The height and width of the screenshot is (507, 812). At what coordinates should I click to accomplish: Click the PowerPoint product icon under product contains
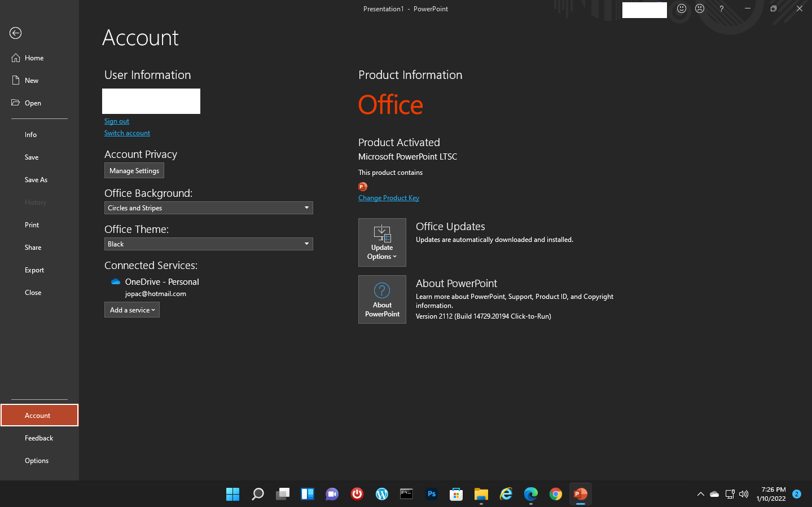[x=363, y=187]
